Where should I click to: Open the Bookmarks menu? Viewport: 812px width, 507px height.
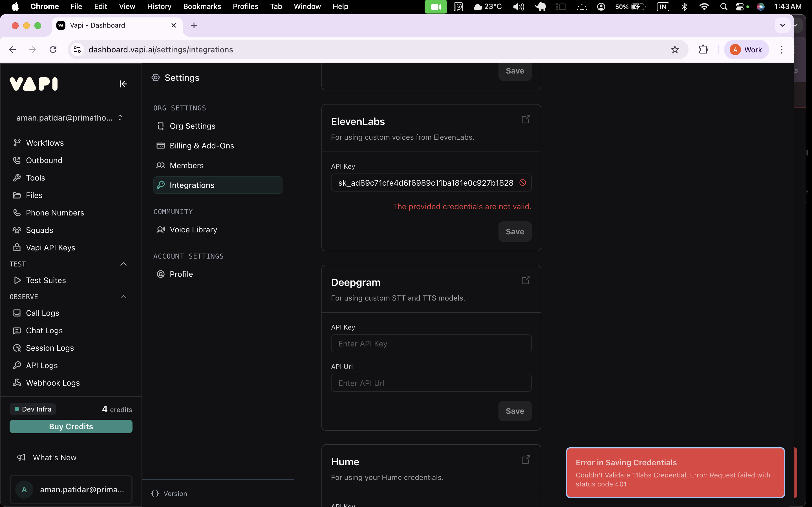202,6
